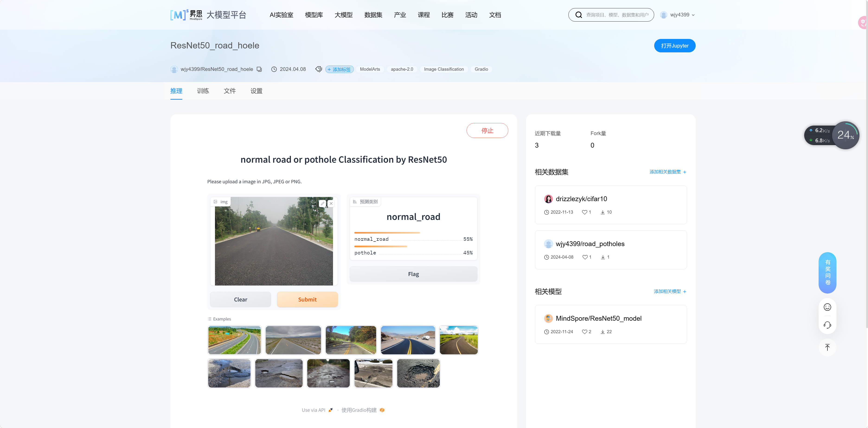Click 添加相关数据集 plus link
The image size is (868, 428).
pyautogui.click(x=667, y=172)
